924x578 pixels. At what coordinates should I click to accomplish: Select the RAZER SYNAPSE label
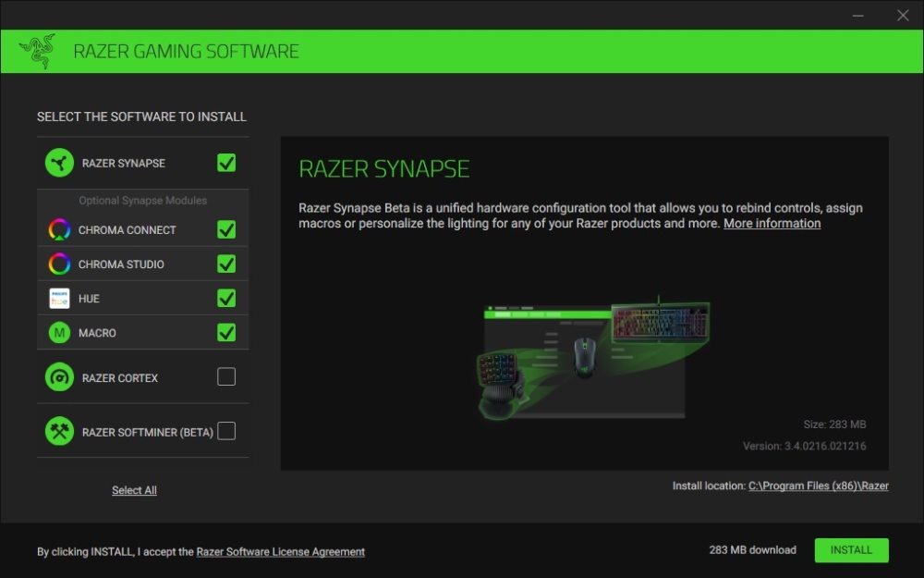pos(124,164)
